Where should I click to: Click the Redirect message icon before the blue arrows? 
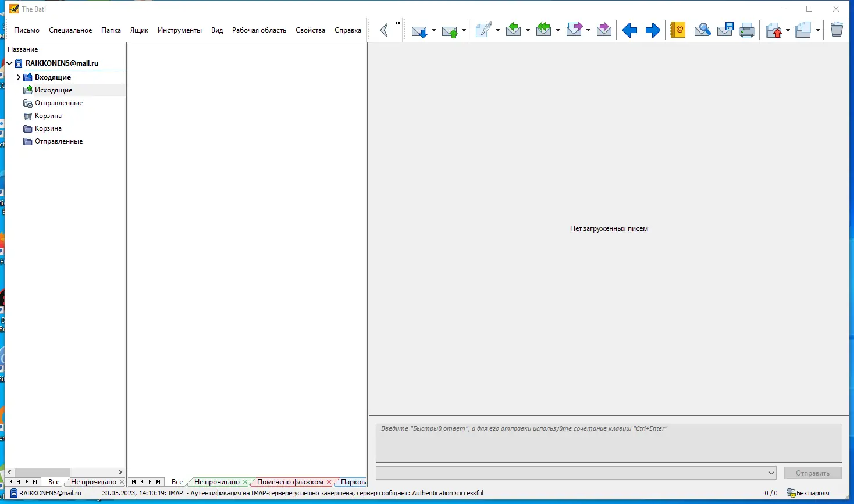(604, 30)
